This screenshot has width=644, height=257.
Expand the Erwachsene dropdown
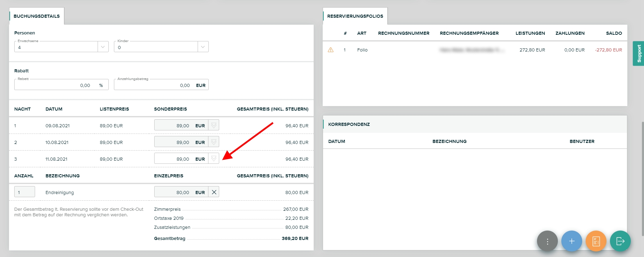coord(103,47)
